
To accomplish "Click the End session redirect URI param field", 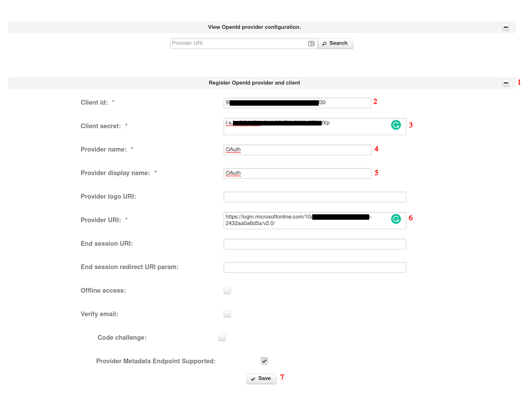I will [315, 267].
